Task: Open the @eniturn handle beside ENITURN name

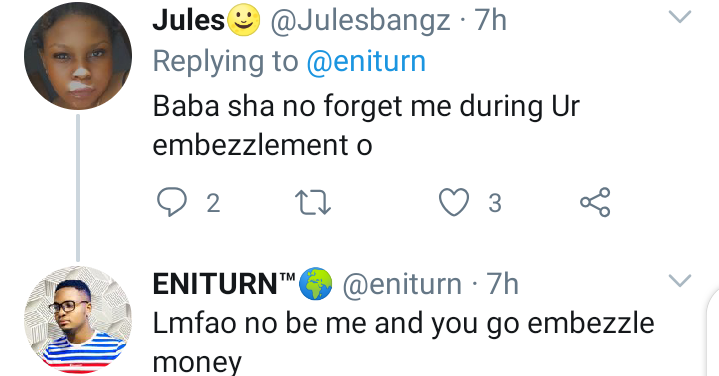Action: [402, 284]
